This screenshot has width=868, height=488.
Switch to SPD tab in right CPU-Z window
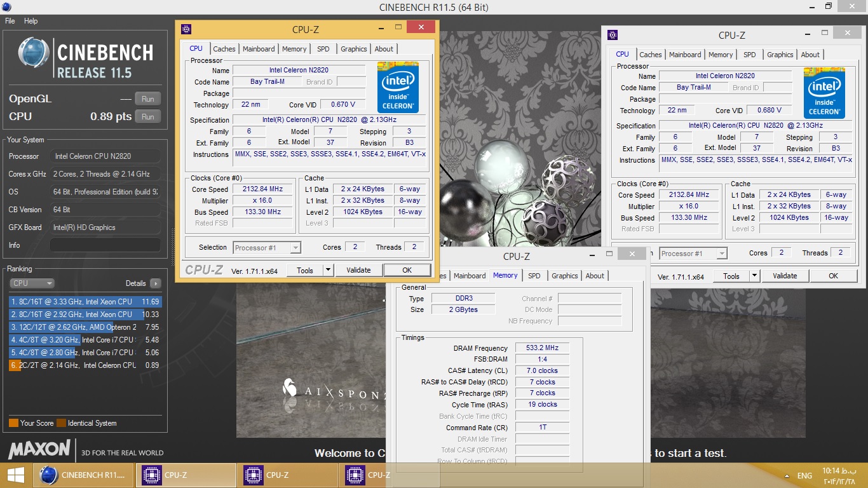(x=750, y=55)
